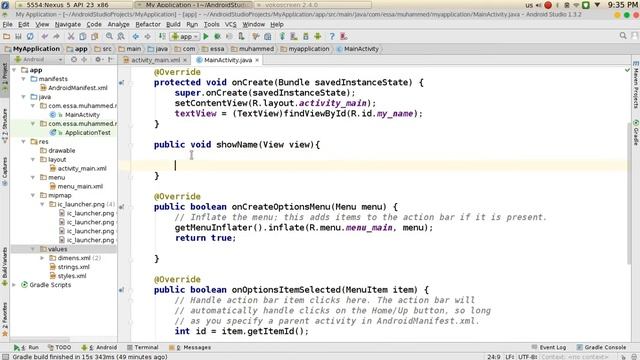The width and height of the screenshot is (640, 360).
Task: Toggle the Favorites tool window button
Action: pos(4,319)
